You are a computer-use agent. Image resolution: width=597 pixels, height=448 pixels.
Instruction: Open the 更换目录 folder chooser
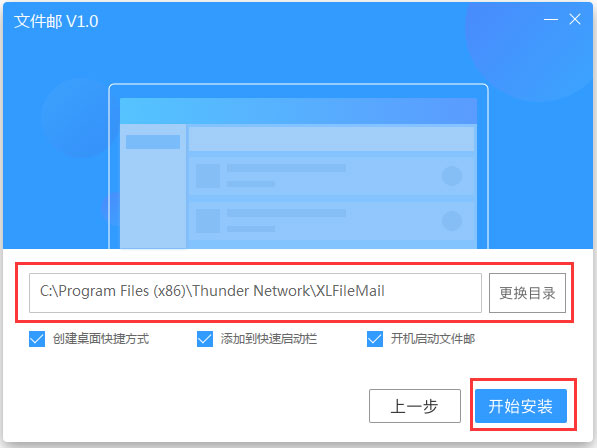pyautogui.click(x=527, y=293)
